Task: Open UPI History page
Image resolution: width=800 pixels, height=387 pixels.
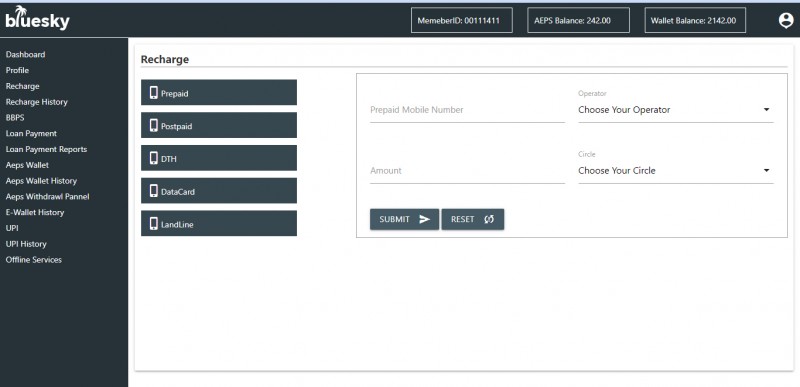Action: pyautogui.click(x=26, y=244)
